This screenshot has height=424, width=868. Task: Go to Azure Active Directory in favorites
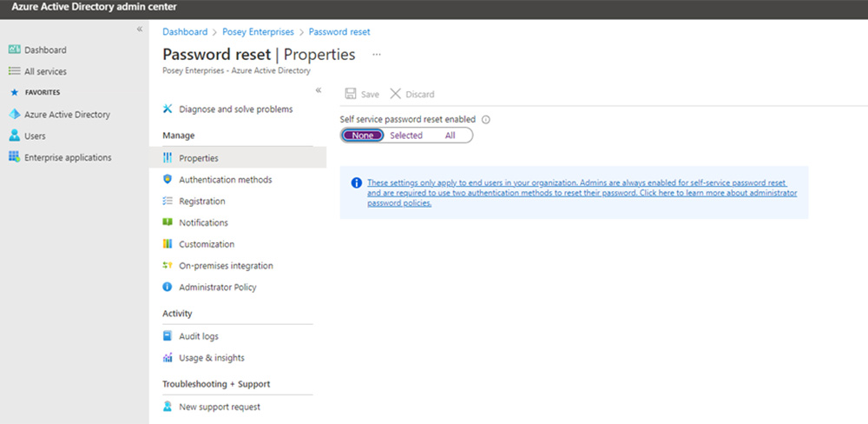click(67, 115)
